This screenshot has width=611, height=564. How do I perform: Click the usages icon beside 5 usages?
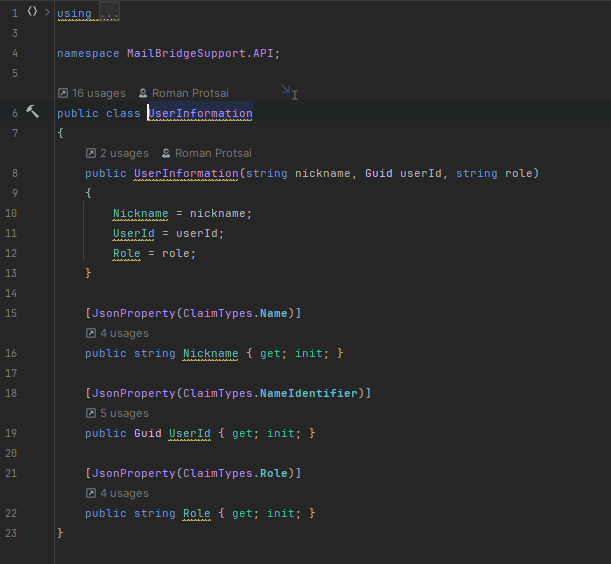pyautogui.click(x=91, y=413)
